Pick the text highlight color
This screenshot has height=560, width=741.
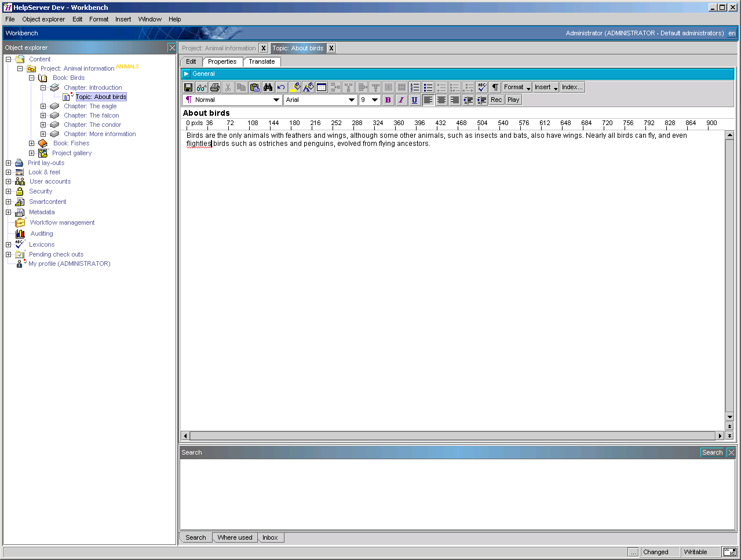point(295,87)
